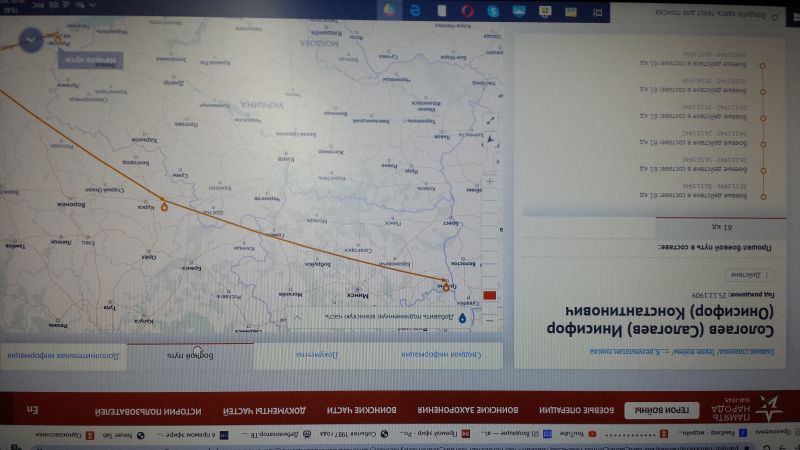Open ВОИНСКИЕ ЧАСТИ in top navigation
Screen dimensions: 800x450
(x=361, y=410)
